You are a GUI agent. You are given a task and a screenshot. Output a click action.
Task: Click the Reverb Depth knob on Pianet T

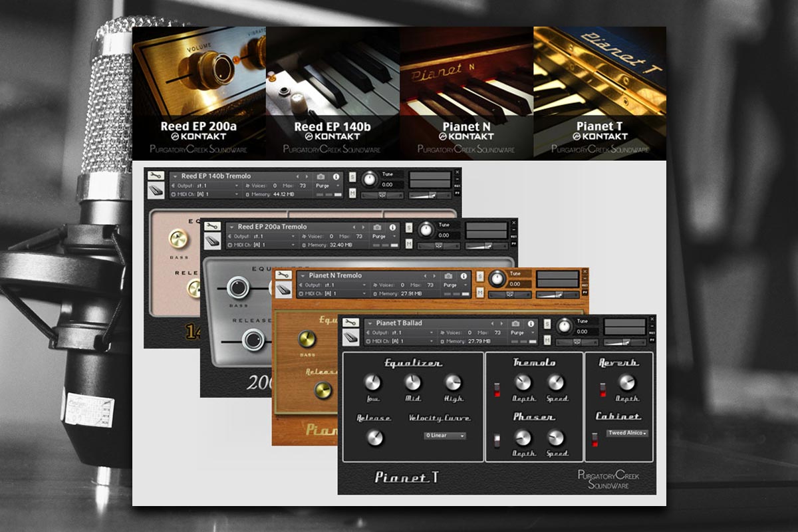(626, 382)
